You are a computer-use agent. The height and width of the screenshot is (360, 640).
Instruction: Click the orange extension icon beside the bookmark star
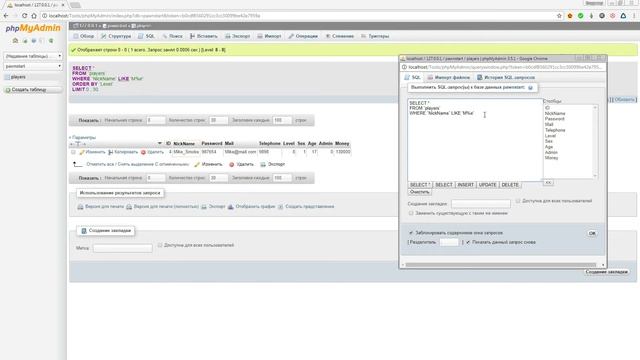(x=570, y=16)
